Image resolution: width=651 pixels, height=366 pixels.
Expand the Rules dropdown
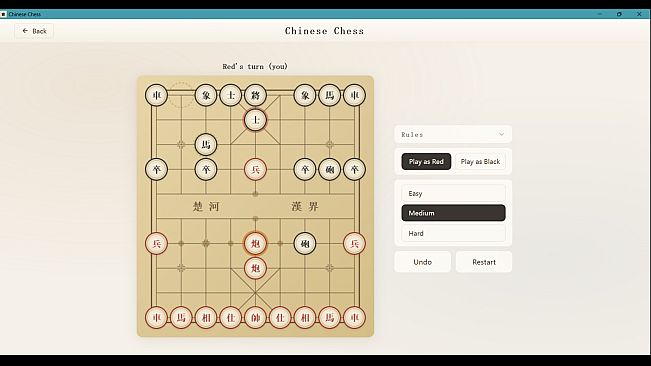(453, 134)
